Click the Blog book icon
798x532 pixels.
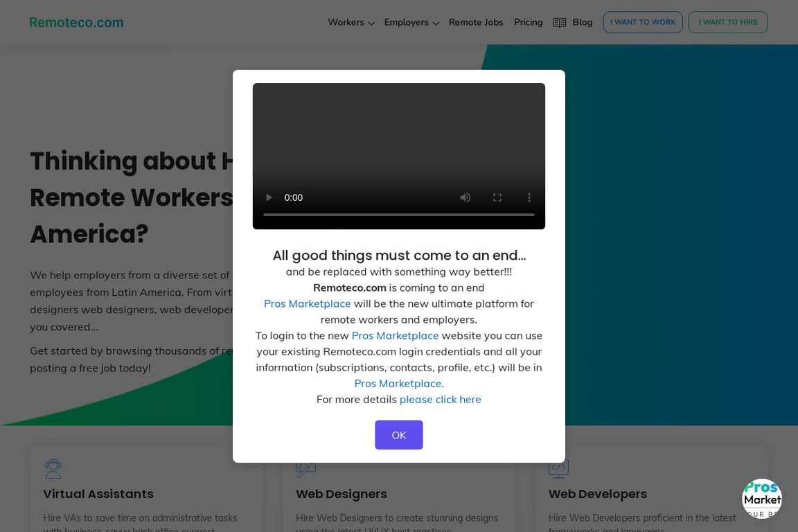click(x=559, y=23)
